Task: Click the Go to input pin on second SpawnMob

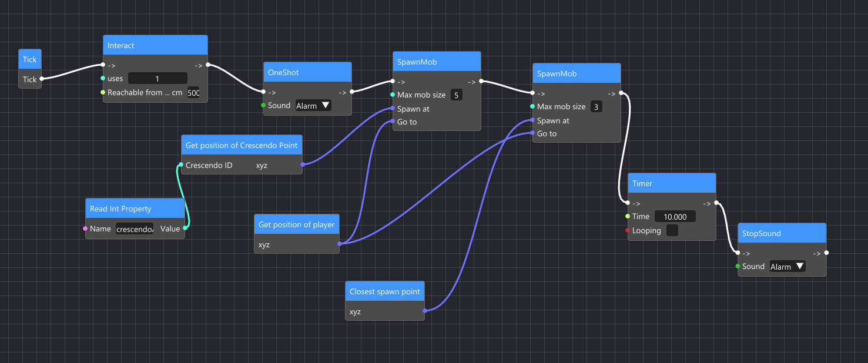Action: tap(532, 133)
